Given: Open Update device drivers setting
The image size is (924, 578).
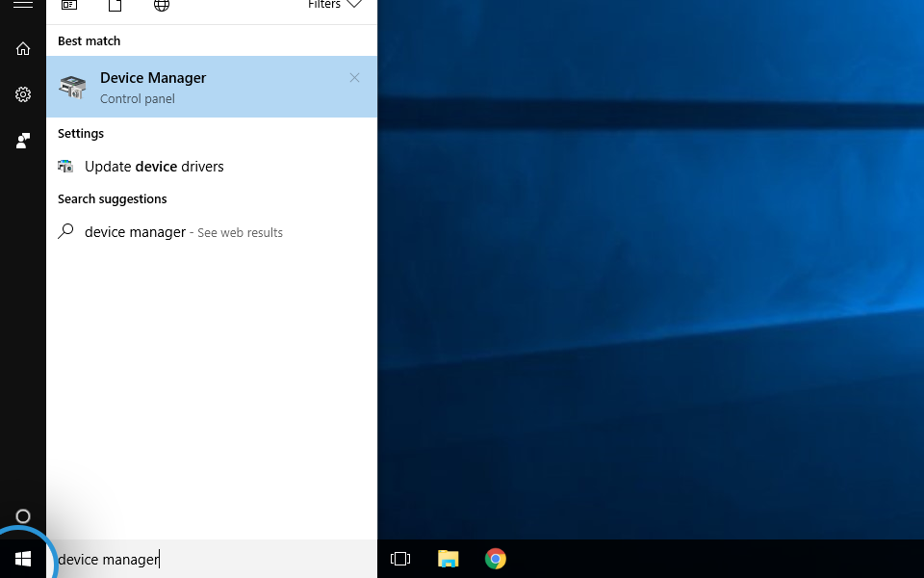Looking at the screenshot, I should coord(212,167).
